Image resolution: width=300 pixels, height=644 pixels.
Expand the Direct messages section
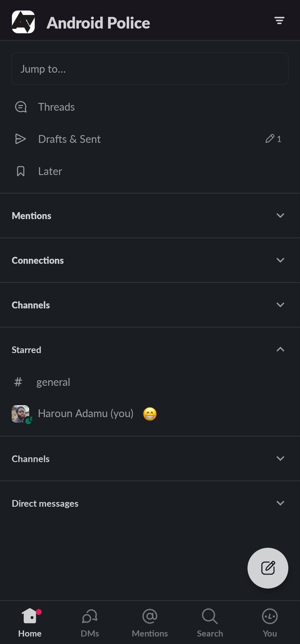coord(280,503)
